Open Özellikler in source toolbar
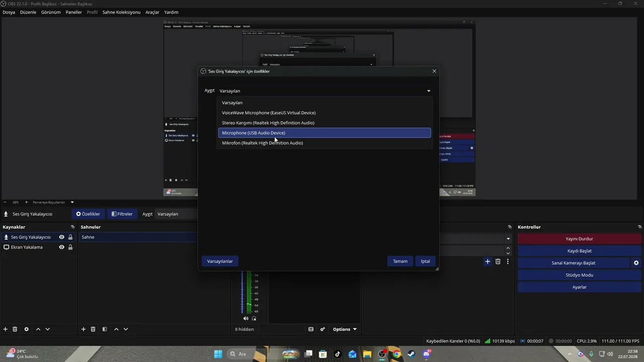 (88, 214)
